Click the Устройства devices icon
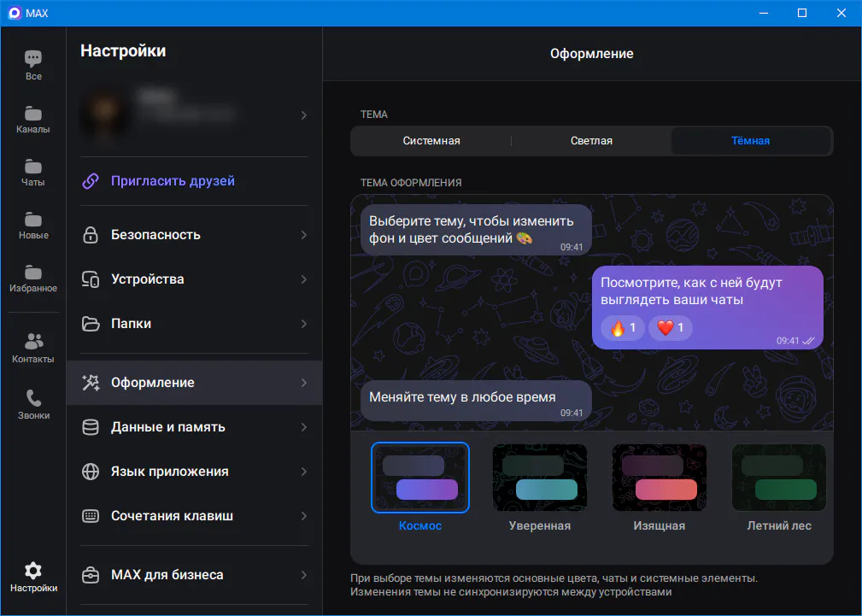This screenshot has height=616, width=862. 91,279
